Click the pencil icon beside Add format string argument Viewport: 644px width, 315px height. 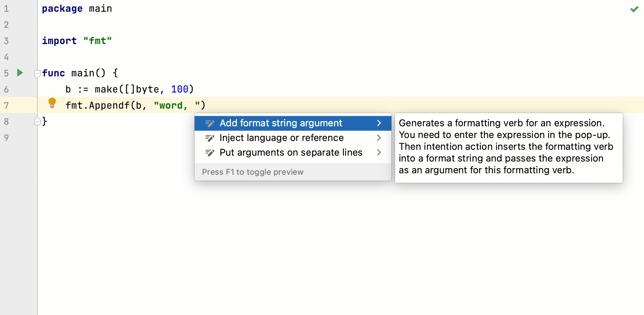coord(210,123)
